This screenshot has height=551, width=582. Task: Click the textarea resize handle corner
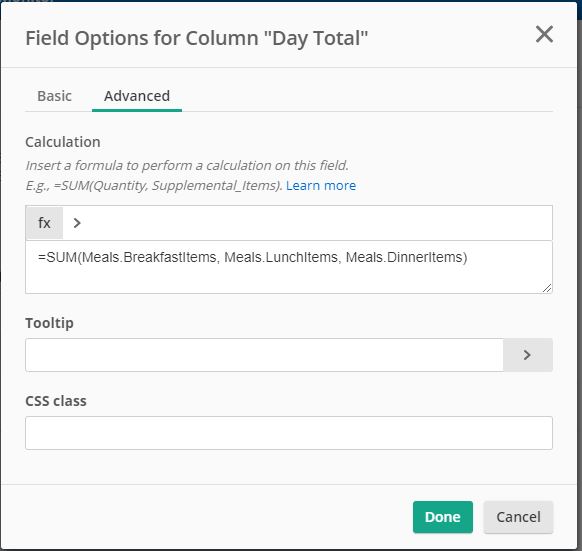(x=547, y=288)
